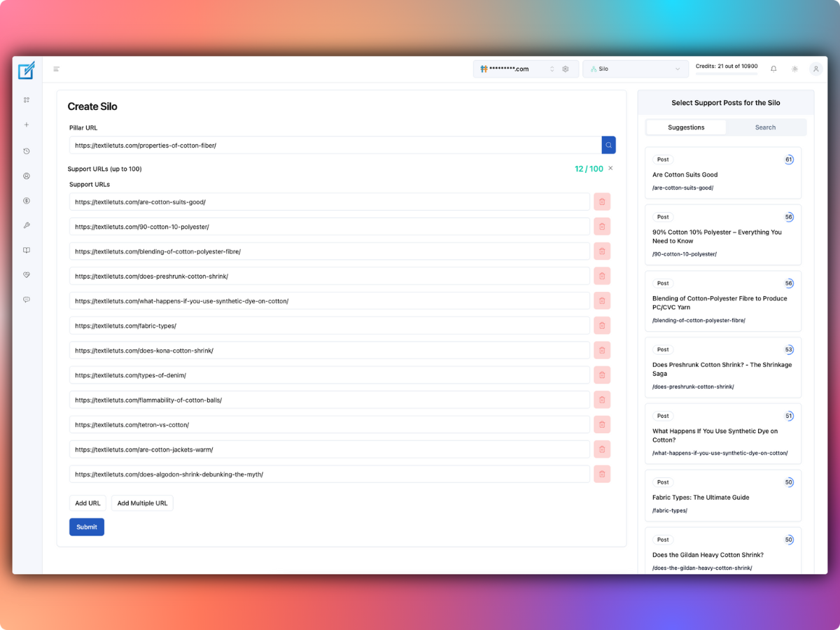This screenshot has height=630, width=840.
Task: Open the chat bubble icon in sidebar
Action: [27, 300]
